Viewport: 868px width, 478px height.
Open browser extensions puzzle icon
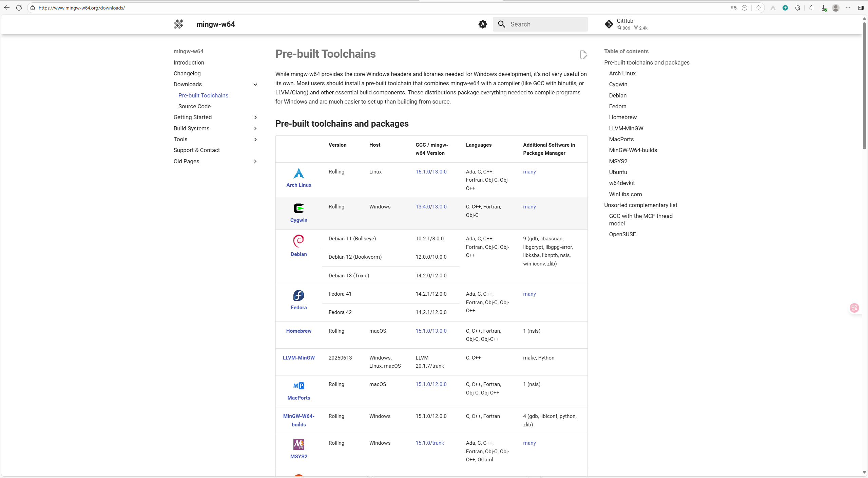point(797,8)
